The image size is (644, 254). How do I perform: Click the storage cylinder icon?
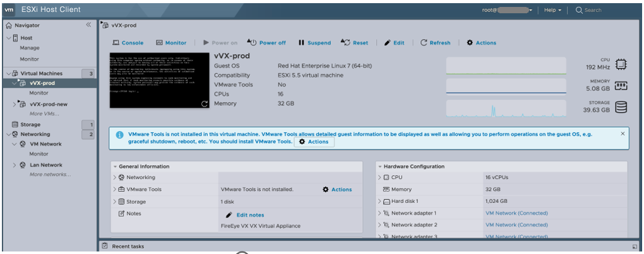click(x=621, y=107)
